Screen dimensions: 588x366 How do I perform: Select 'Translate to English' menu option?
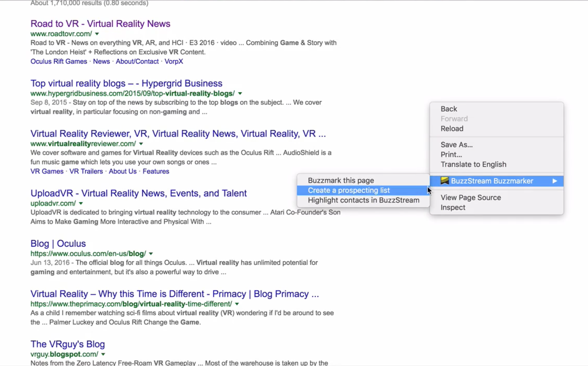coord(473,164)
